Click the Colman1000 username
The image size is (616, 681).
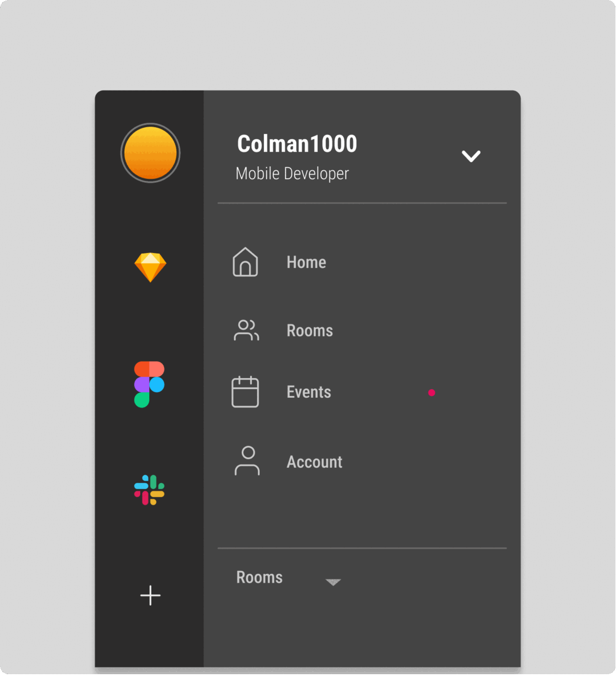pyautogui.click(x=297, y=144)
